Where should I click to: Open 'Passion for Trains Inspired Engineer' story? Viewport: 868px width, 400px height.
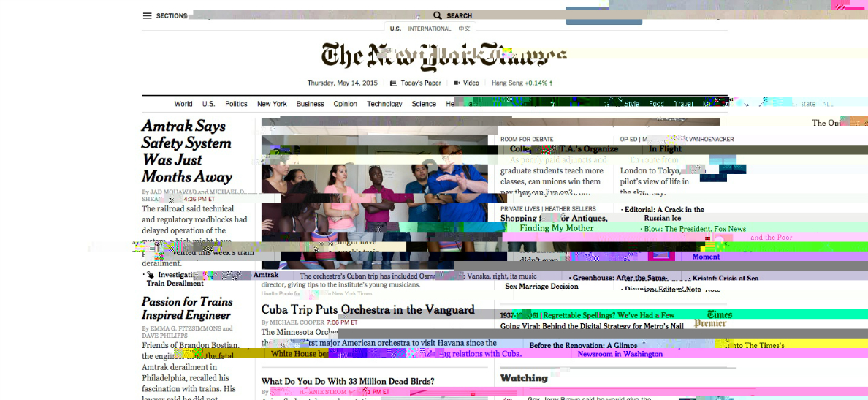point(186,308)
